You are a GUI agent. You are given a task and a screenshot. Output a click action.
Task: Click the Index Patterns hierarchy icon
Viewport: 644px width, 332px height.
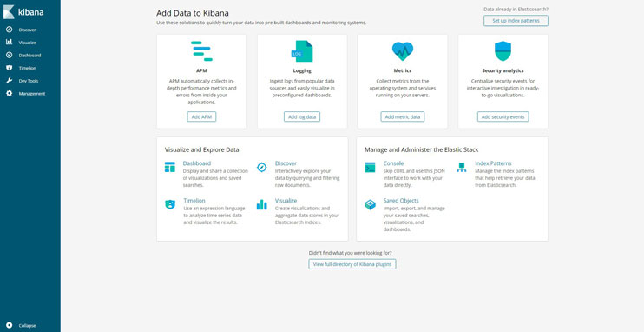462,167
